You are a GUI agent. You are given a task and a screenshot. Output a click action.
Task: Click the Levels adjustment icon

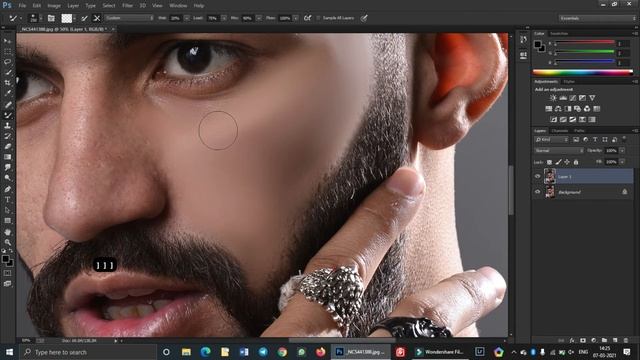coord(563,98)
